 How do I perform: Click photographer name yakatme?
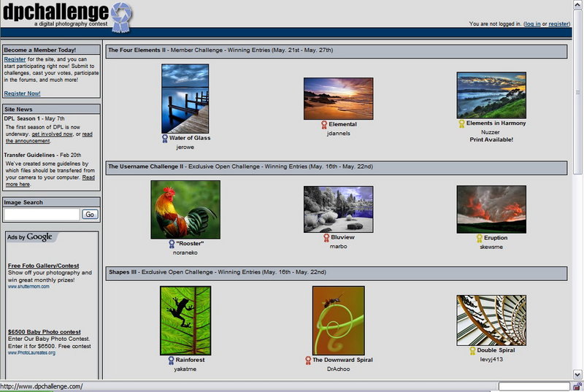click(x=185, y=369)
